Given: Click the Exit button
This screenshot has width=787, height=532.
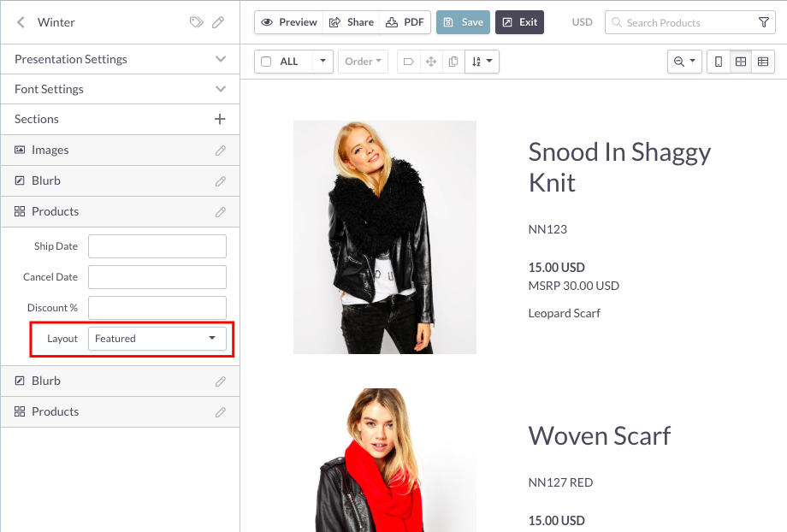Looking at the screenshot, I should (x=519, y=22).
